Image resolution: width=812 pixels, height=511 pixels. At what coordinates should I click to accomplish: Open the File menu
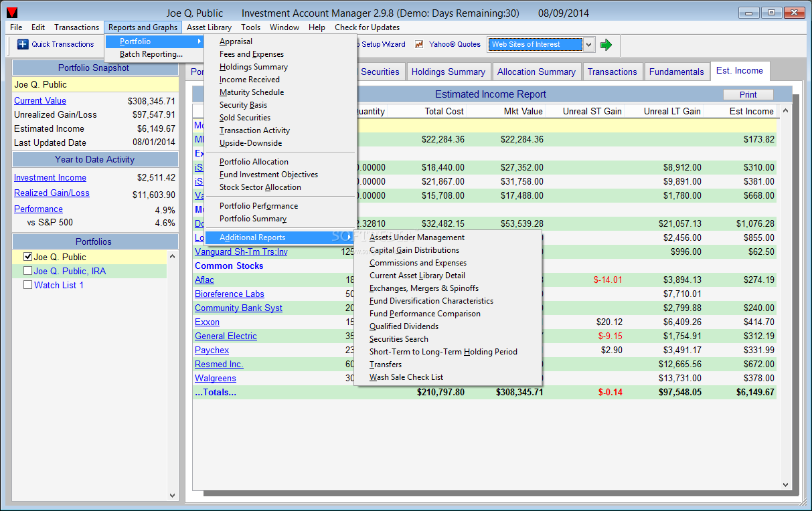coord(16,27)
